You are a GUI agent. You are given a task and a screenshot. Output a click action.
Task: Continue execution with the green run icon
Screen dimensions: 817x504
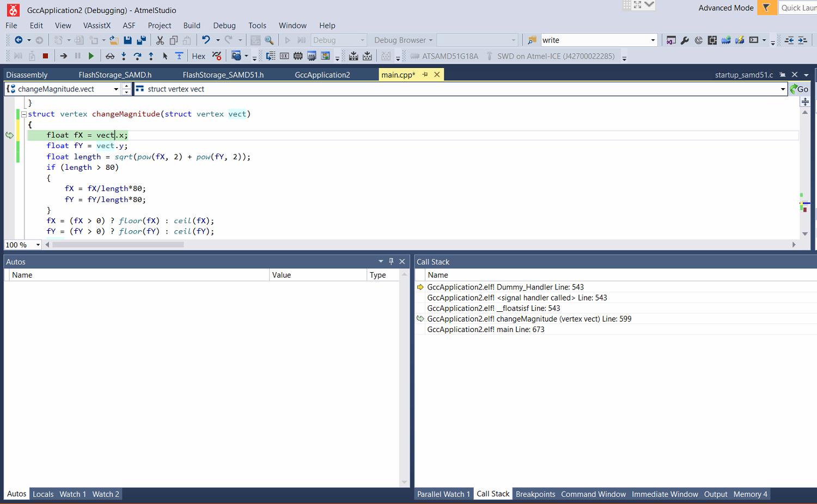pos(91,56)
